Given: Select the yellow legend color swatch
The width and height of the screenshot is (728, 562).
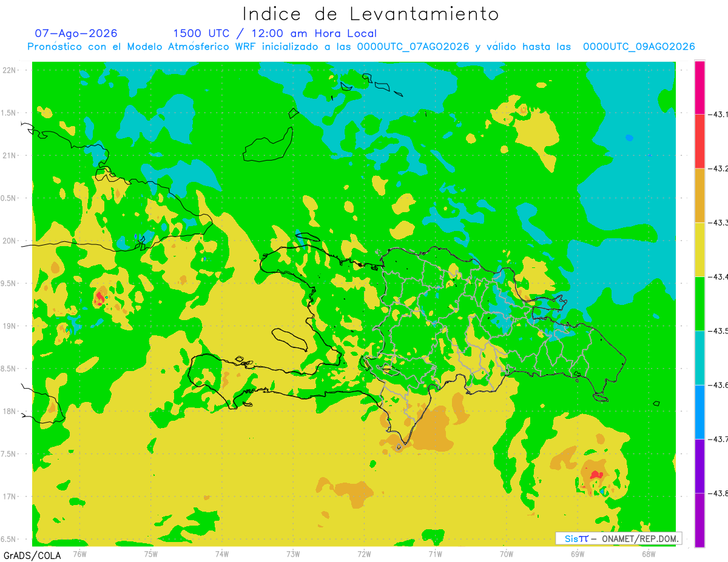Looking at the screenshot, I should (x=699, y=249).
